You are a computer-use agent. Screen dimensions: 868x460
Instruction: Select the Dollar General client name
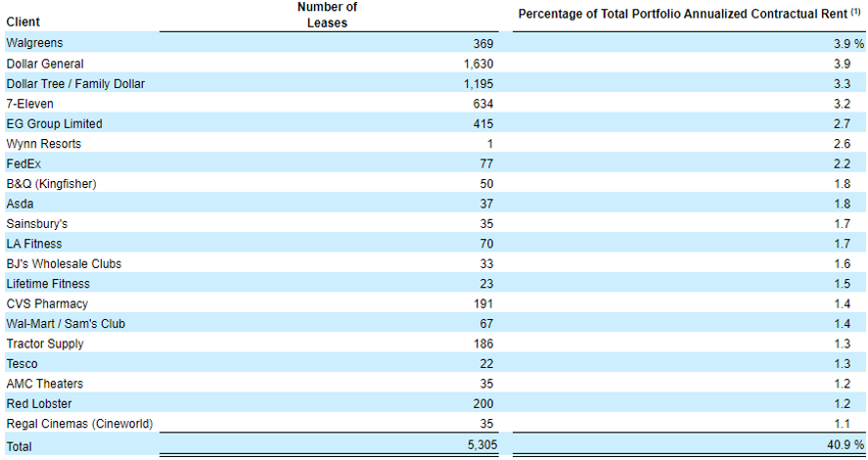tap(45, 64)
